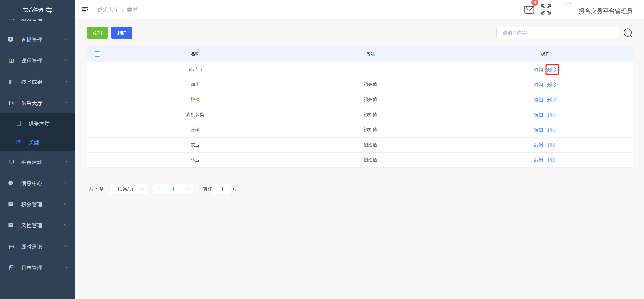Screen dimensions: 644x299
Task: Delete the 养殖 row
Action: 552,130
